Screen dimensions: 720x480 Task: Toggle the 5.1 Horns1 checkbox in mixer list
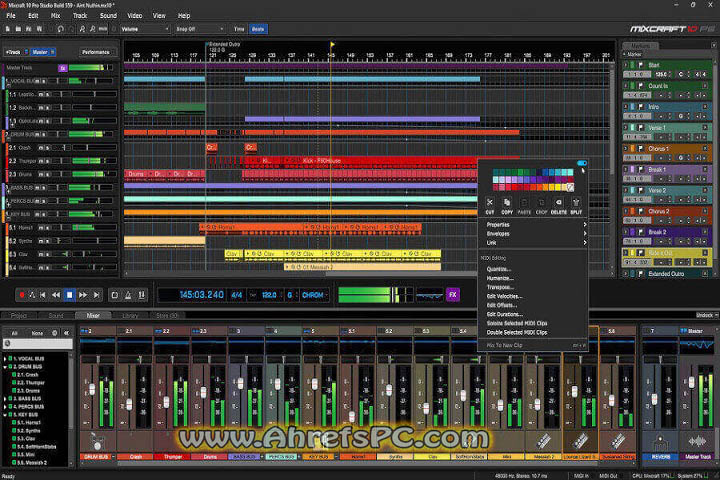tap(14, 422)
